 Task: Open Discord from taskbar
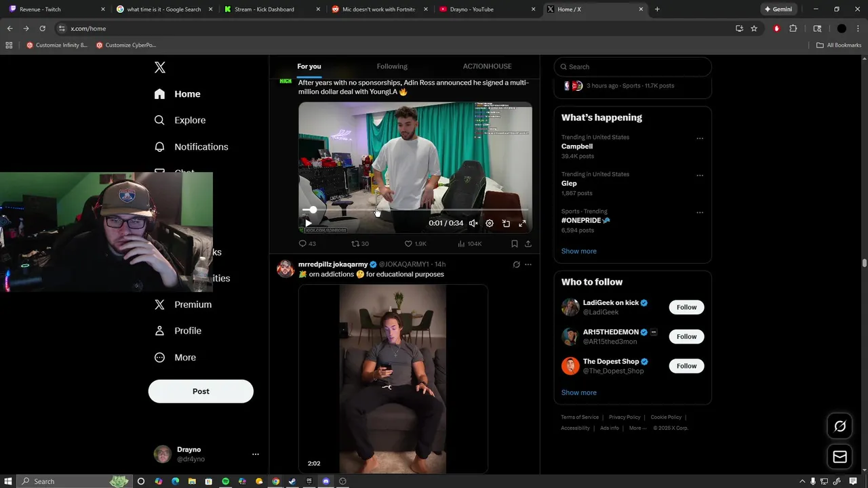point(326,481)
